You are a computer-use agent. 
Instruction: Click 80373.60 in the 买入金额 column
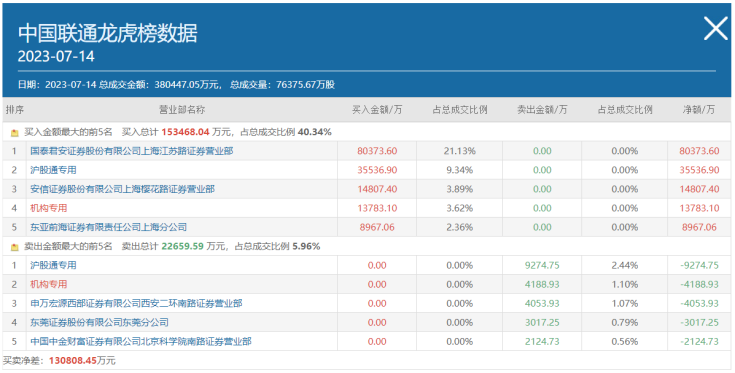(377, 151)
